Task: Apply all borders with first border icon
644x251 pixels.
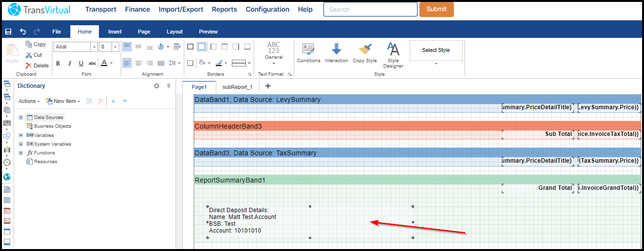Action: coord(190,47)
